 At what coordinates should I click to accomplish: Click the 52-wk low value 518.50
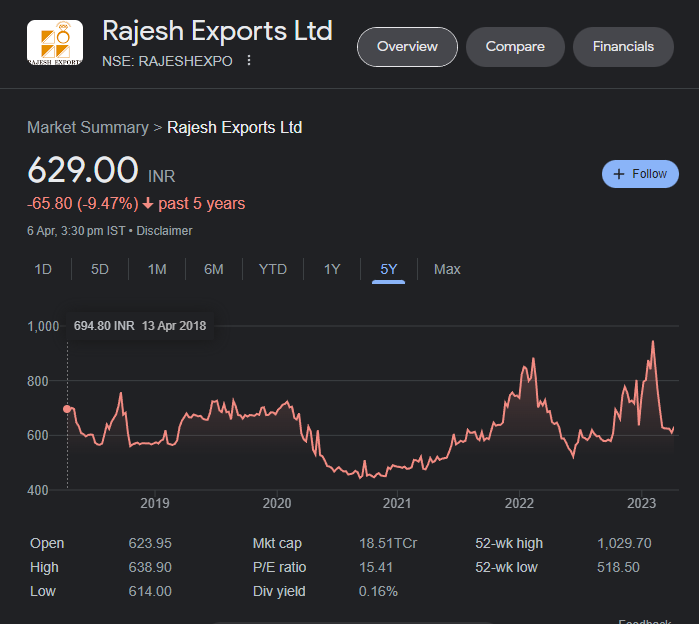pos(618,567)
